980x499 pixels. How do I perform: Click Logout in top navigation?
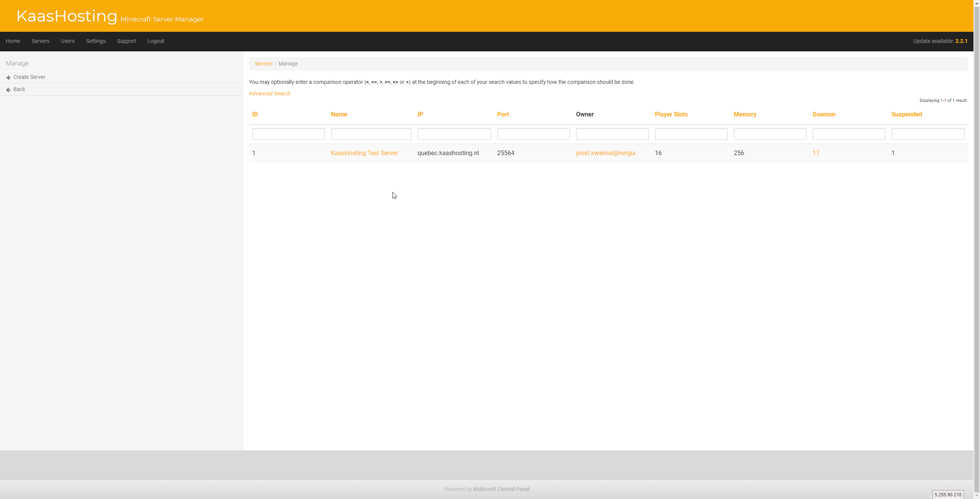click(x=156, y=41)
